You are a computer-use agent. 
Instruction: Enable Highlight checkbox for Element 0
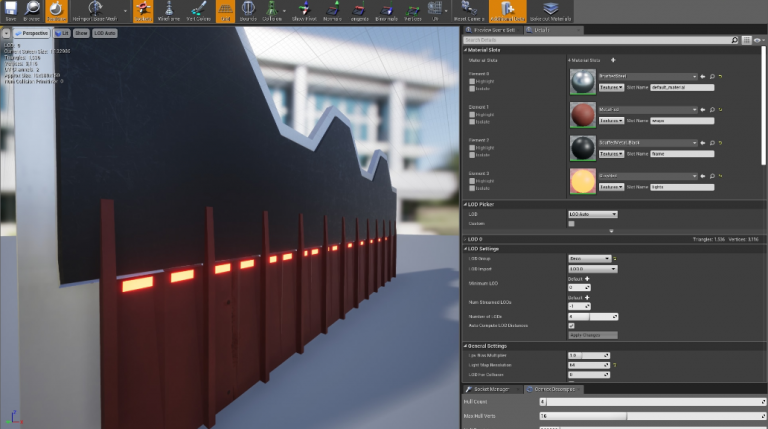pyautogui.click(x=472, y=81)
